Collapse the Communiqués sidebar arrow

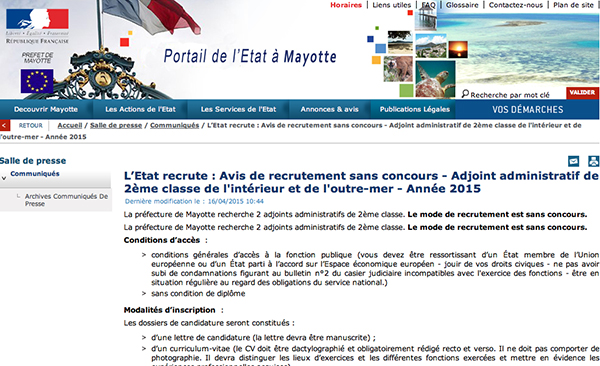pyautogui.click(x=4, y=178)
